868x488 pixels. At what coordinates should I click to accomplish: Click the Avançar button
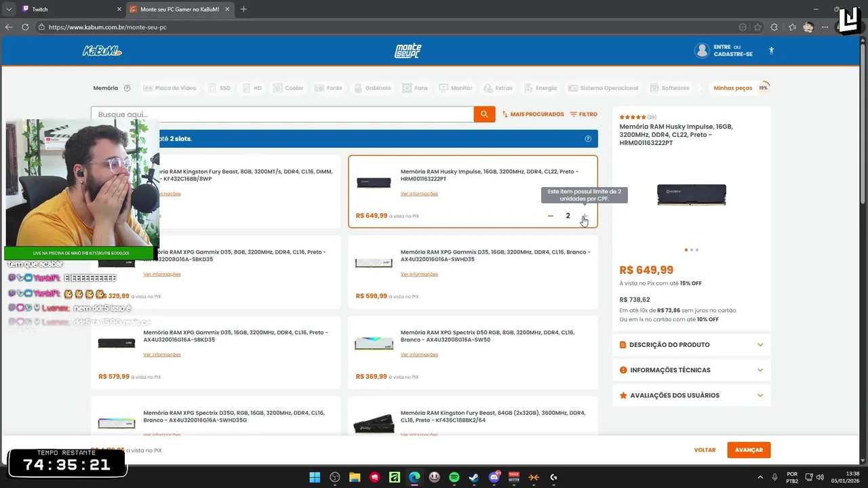click(749, 450)
